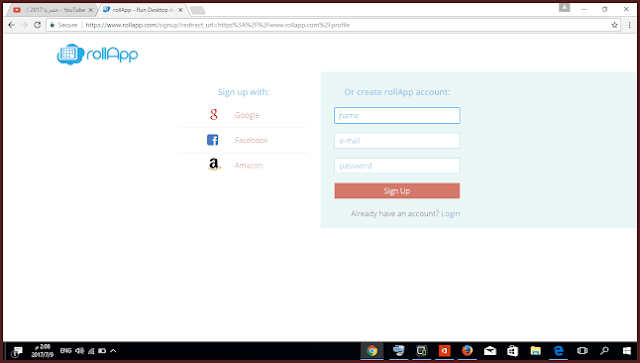Open a new browser tab
The height and width of the screenshot is (363, 640).
coord(198,10)
